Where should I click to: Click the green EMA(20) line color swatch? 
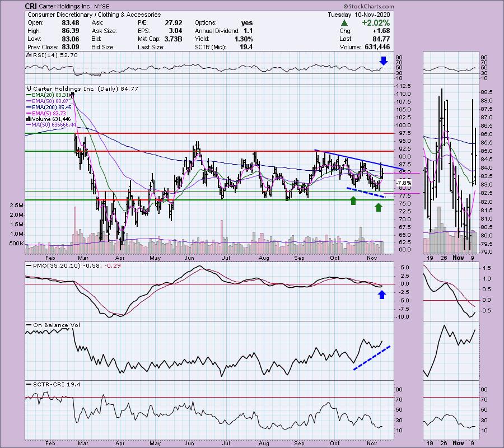29,95
